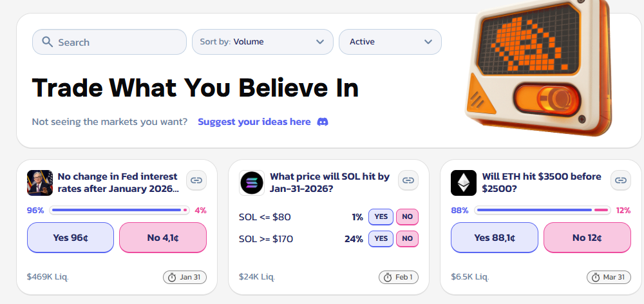Click the Fed market thumbnail image
Image resolution: width=644 pixels, height=304 pixels.
(x=39, y=183)
